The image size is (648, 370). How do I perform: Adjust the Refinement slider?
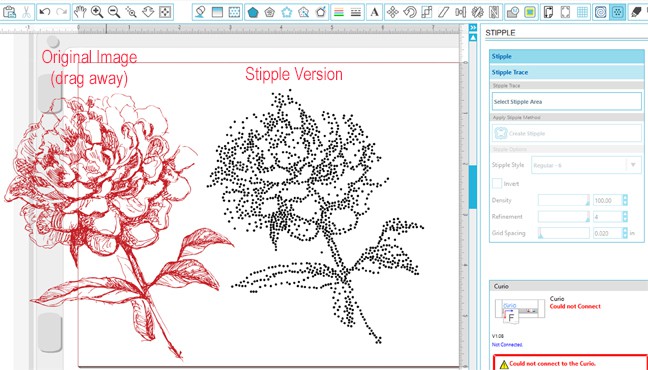coord(564,217)
